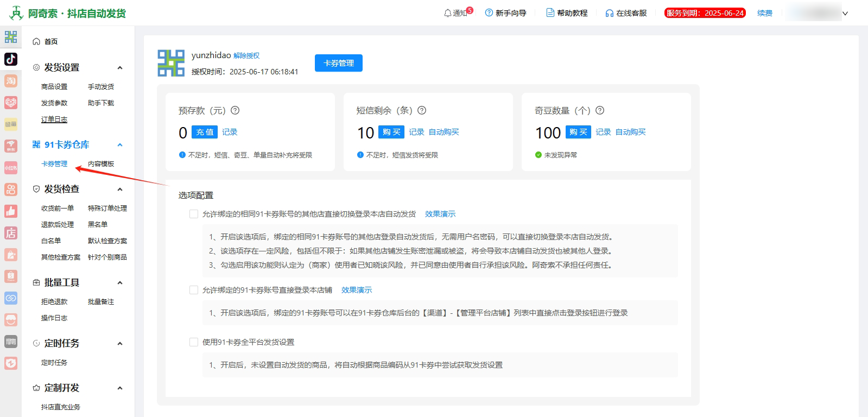Open 发货参数 menu item

pos(54,103)
